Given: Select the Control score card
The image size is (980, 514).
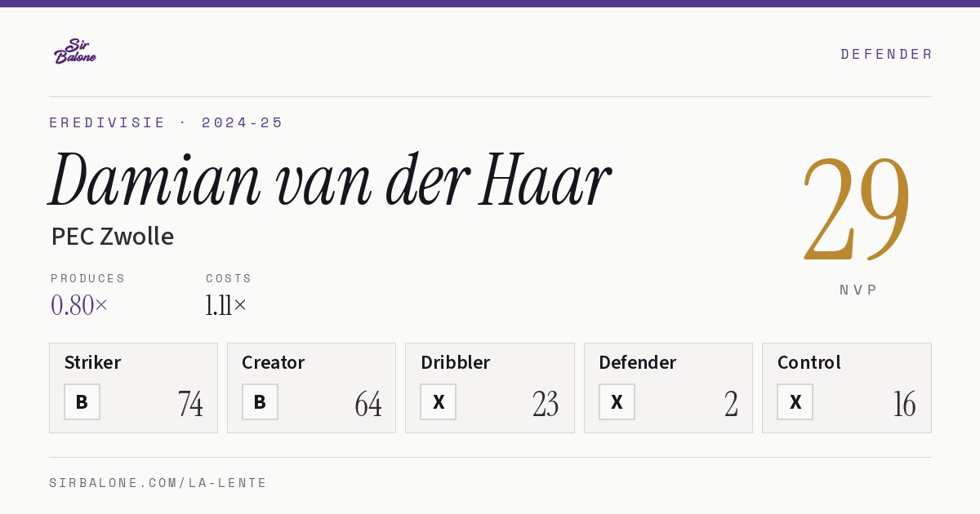Looking at the screenshot, I should (847, 388).
